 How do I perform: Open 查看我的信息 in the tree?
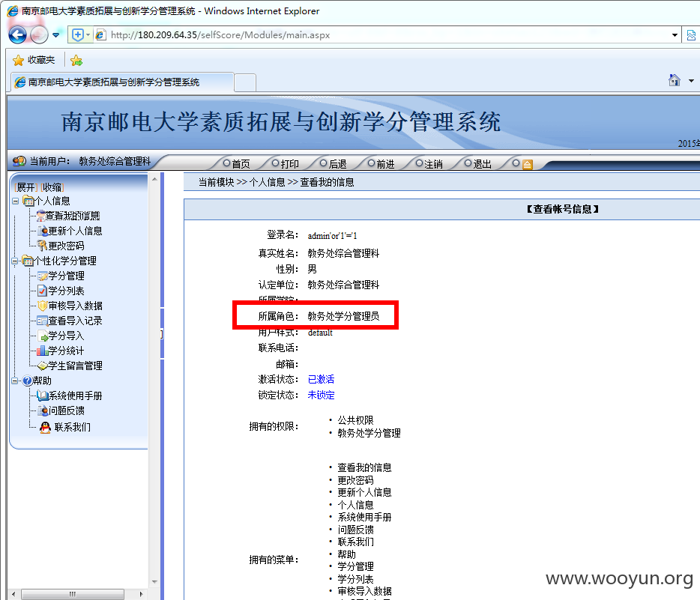click(72, 216)
